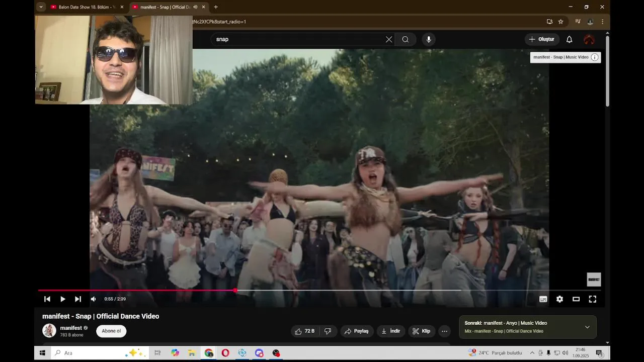Download the video via İndir

click(391, 331)
